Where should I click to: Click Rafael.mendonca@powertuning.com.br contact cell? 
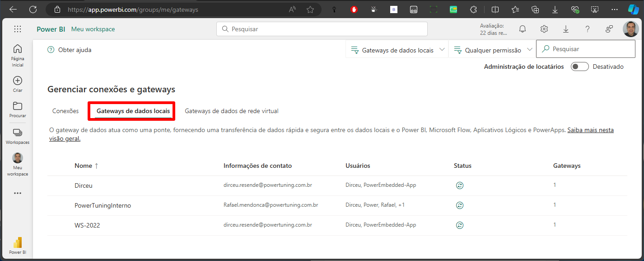(271, 205)
